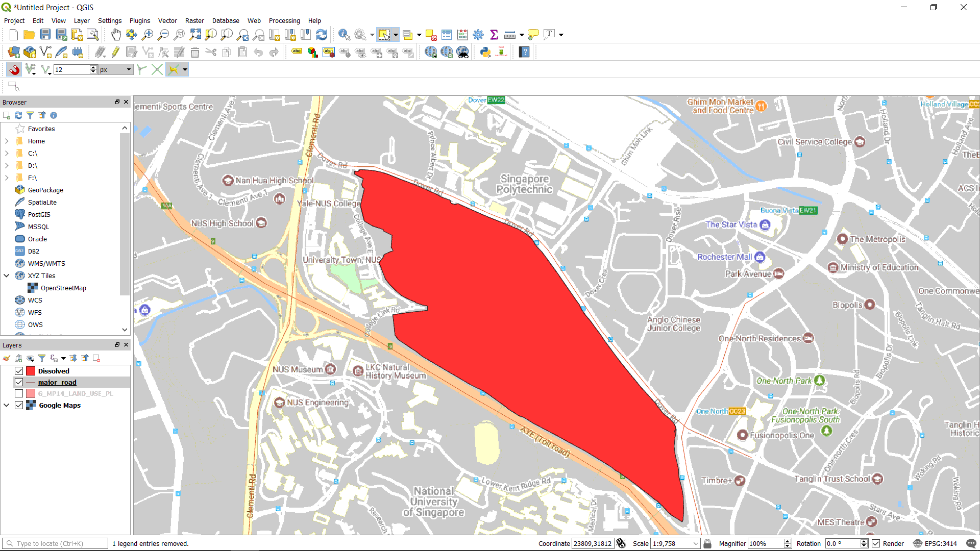Click the red Dissolved layer color swatch
The height and width of the screenshot is (551, 980).
click(x=31, y=371)
